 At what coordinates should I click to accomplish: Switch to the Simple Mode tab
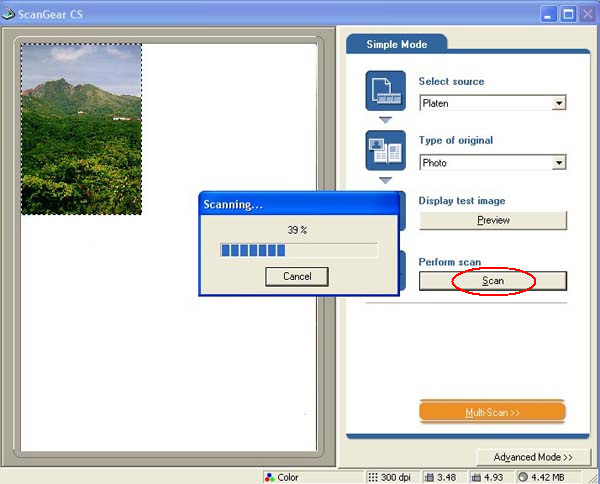click(x=396, y=44)
